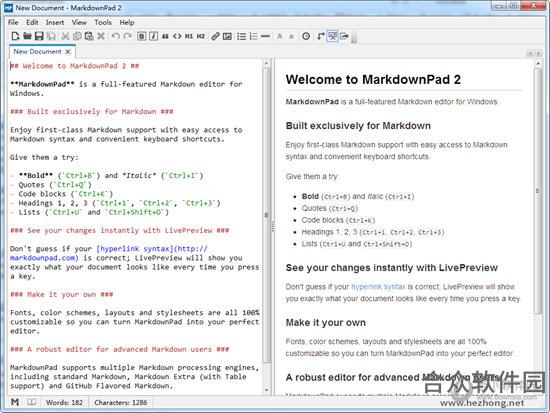The image size is (550, 413).
Task: Open the Insert menu
Action: 55,22
